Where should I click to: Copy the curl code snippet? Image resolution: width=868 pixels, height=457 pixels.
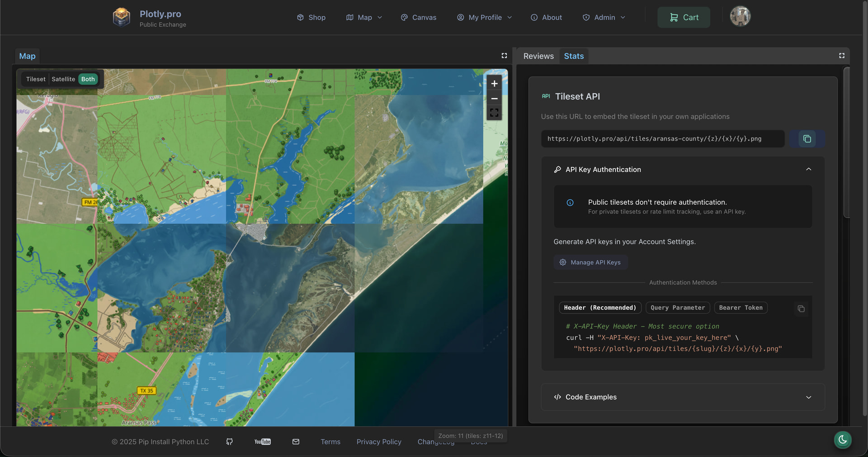tap(801, 309)
